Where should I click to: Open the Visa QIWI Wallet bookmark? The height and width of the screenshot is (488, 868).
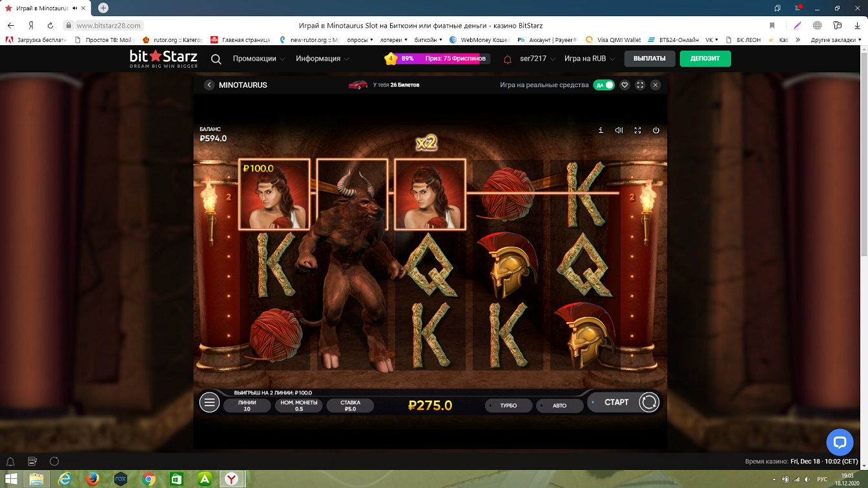point(613,39)
